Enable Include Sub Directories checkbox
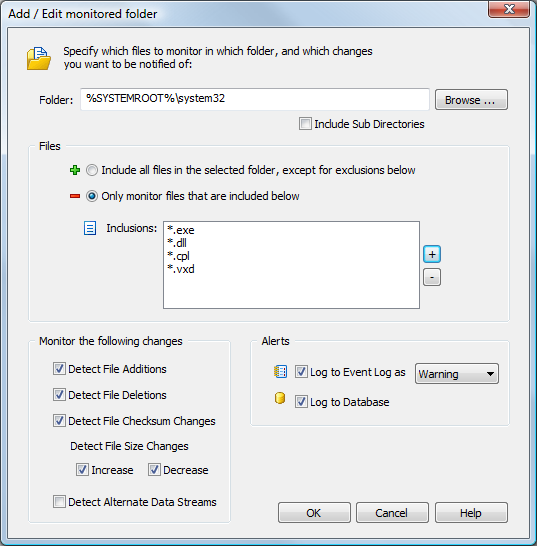This screenshot has height=546, width=537. coord(305,124)
